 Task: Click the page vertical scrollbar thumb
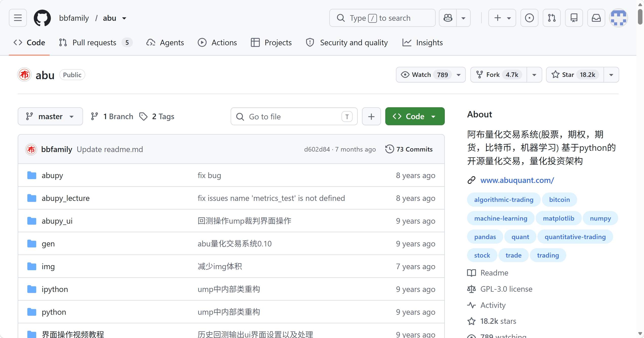pyautogui.click(x=640, y=16)
